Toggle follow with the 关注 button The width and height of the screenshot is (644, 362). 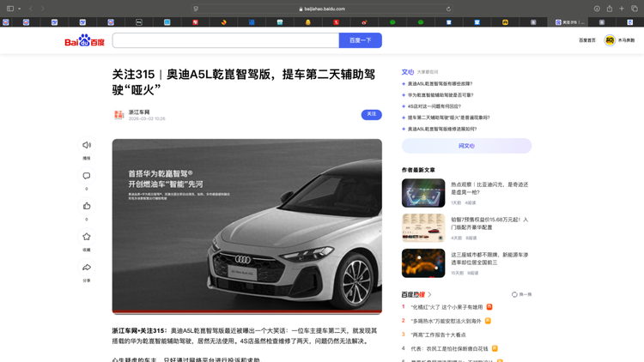(371, 114)
